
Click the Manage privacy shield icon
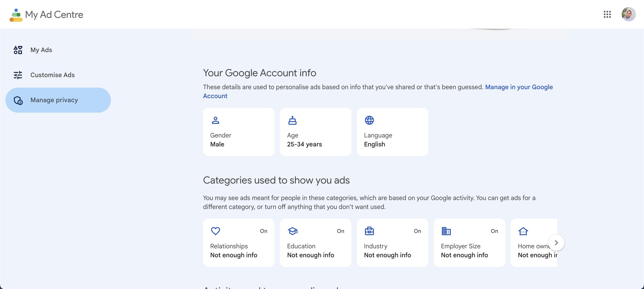[x=18, y=100]
